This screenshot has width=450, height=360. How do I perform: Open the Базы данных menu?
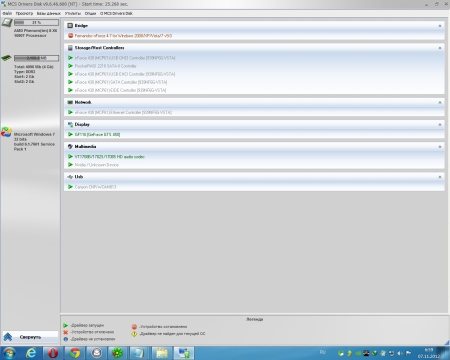(49, 13)
